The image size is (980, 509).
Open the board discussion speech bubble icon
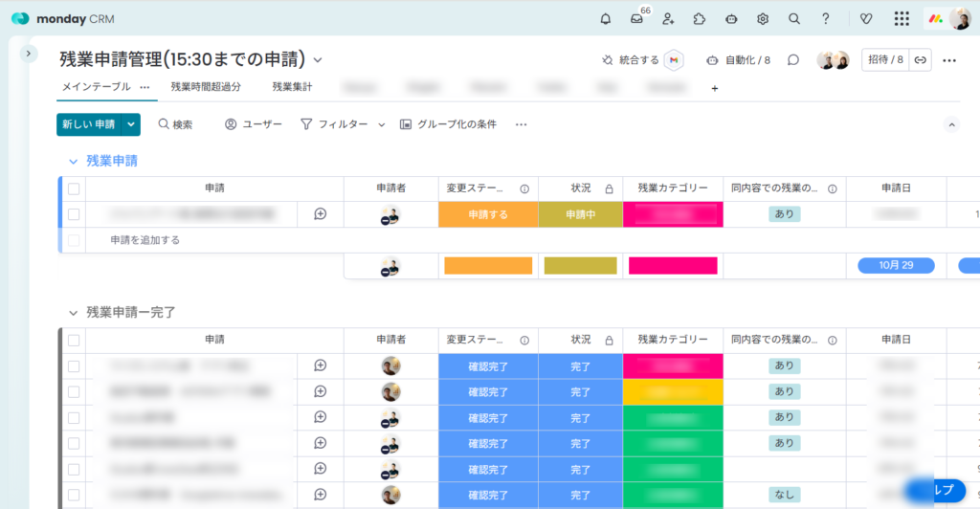pyautogui.click(x=793, y=60)
